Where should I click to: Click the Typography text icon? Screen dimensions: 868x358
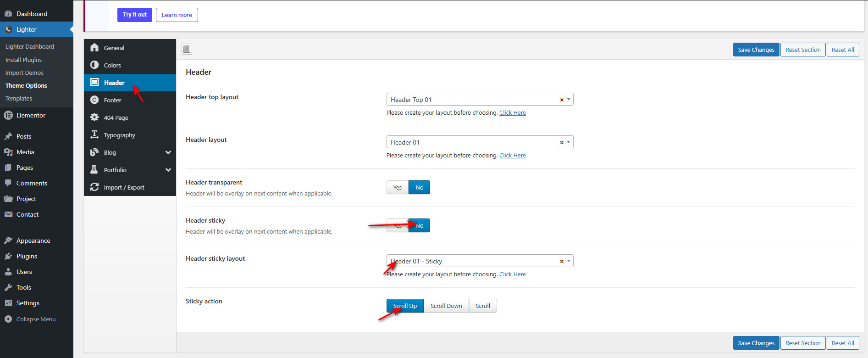[94, 135]
